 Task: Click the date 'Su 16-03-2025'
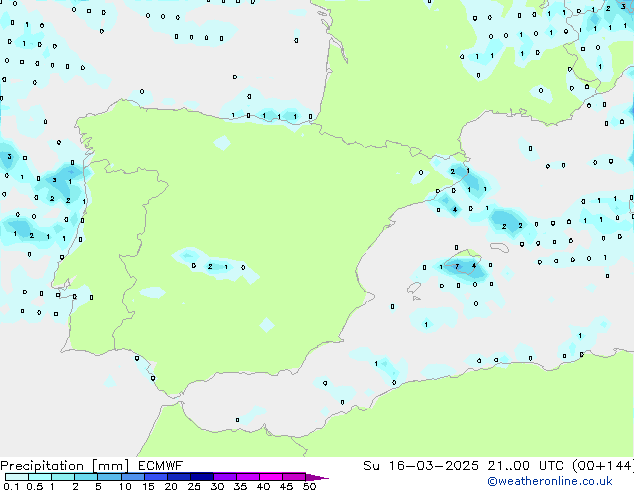click(421, 466)
